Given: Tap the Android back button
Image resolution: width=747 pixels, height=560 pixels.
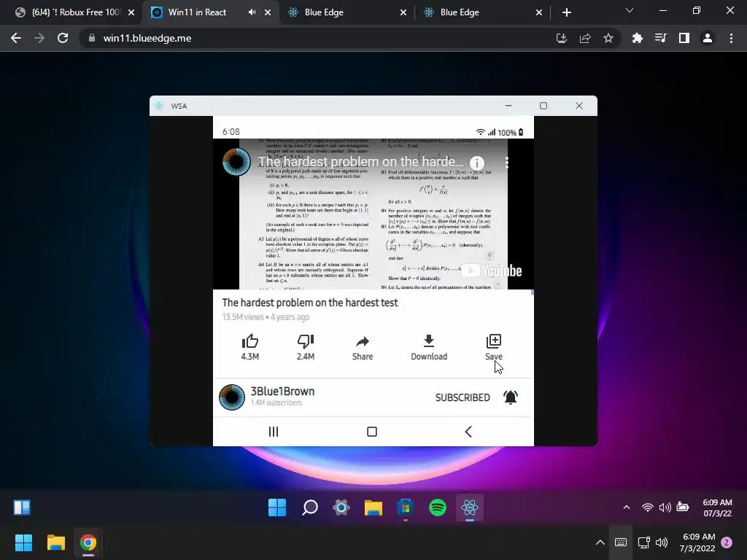Looking at the screenshot, I should tap(468, 432).
